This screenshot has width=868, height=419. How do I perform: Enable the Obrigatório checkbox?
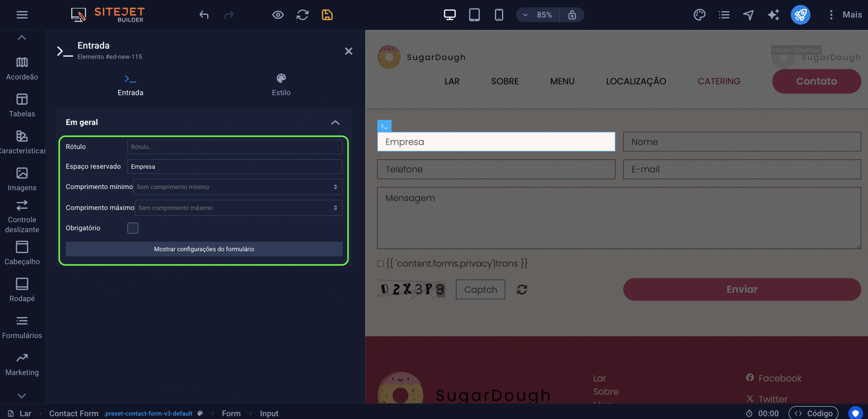pos(133,228)
